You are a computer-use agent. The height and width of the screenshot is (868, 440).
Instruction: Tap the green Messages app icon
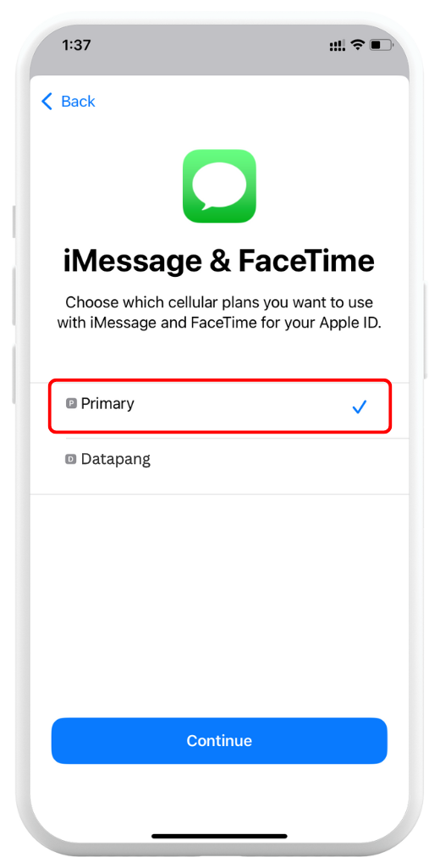tap(219, 186)
